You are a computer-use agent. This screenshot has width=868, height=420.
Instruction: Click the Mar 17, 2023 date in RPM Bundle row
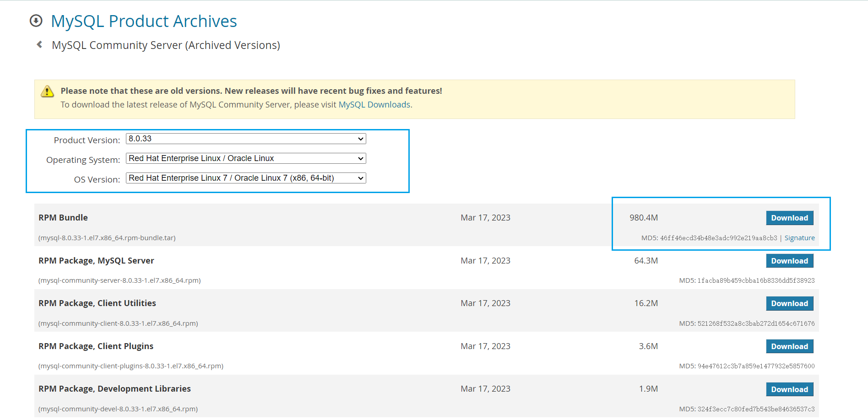tap(485, 218)
